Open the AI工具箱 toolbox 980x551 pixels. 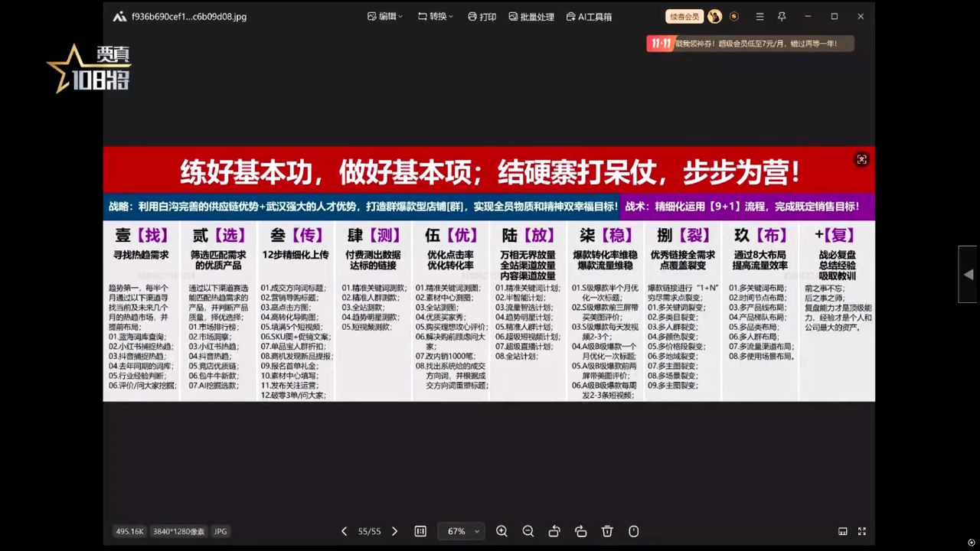[589, 16]
